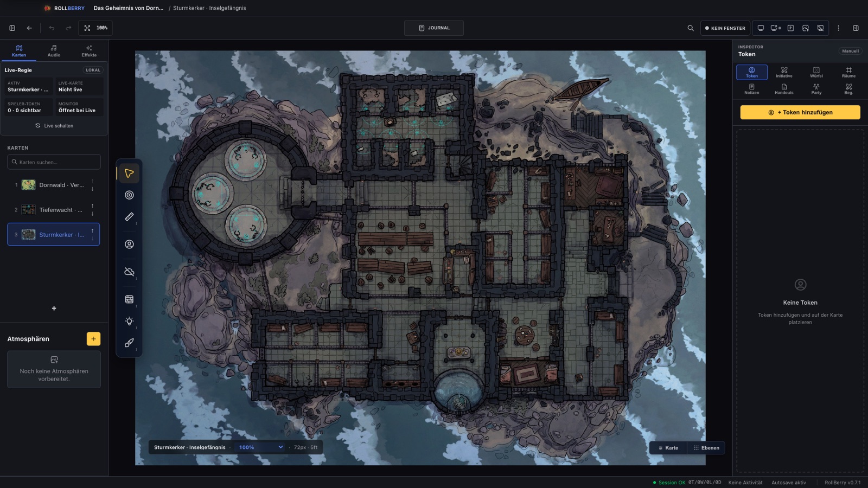868x488 pixels.
Task: Switch to the Audio tab
Action: click(54, 51)
